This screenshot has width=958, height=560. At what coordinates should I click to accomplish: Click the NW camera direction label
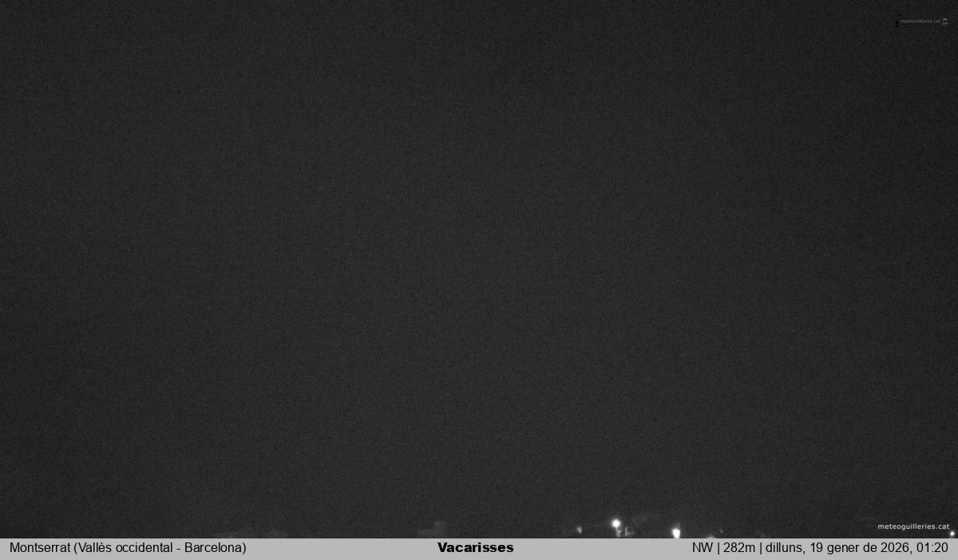point(702,548)
